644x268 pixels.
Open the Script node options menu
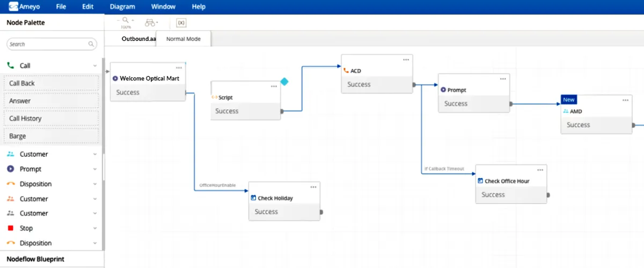(274, 86)
